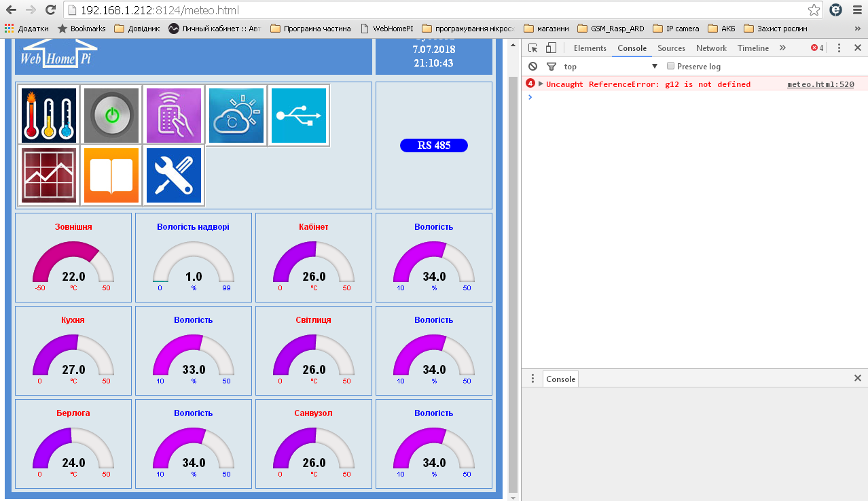Screen dimensions: 868x501
Task: Switch to the Sources tab
Action: [671, 48]
